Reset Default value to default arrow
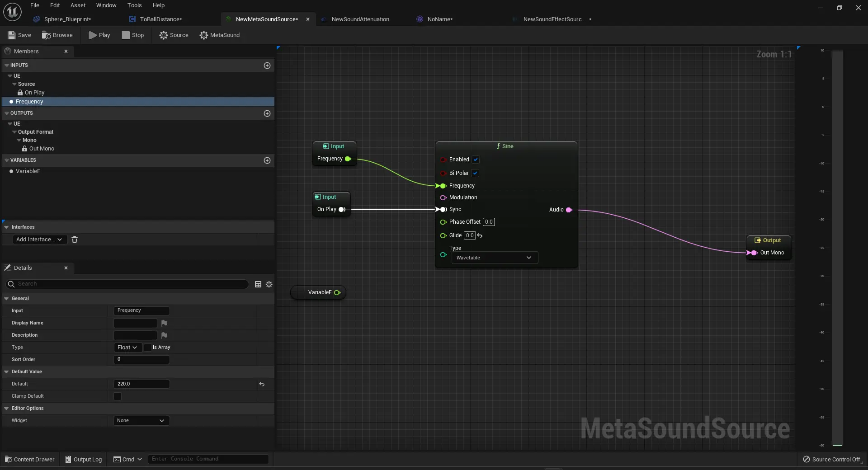 tap(262, 384)
